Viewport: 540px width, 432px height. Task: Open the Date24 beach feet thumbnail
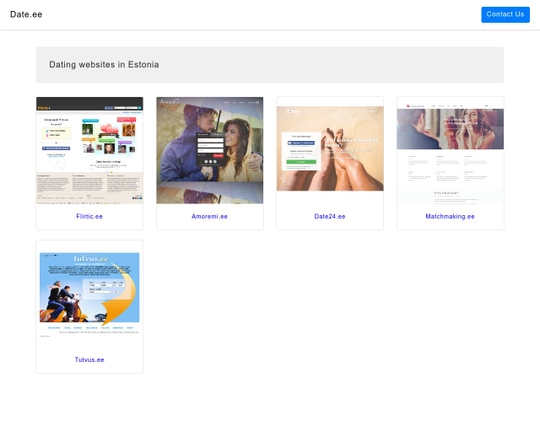pyautogui.click(x=330, y=148)
